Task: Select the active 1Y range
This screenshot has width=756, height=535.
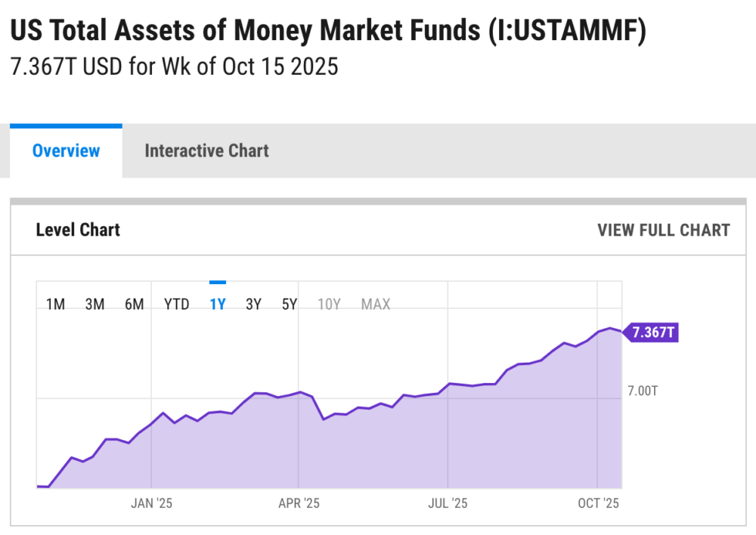Action: pyautogui.click(x=218, y=305)
